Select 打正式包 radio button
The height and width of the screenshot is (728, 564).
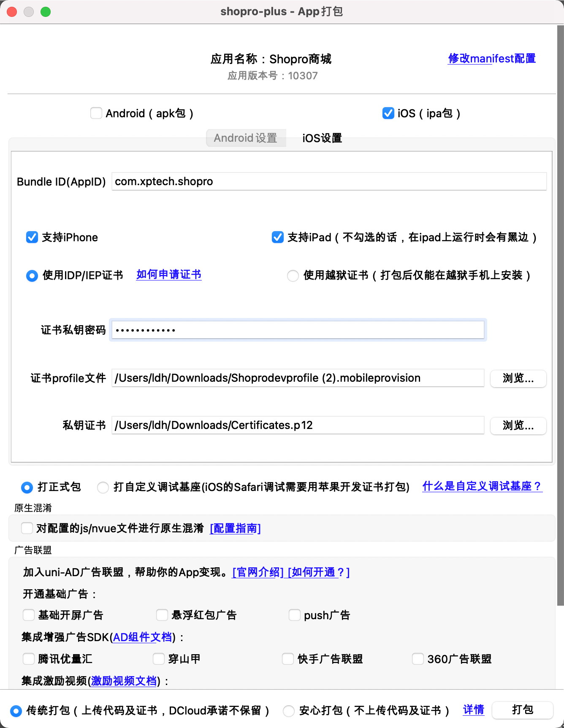(x=27, y=488)
